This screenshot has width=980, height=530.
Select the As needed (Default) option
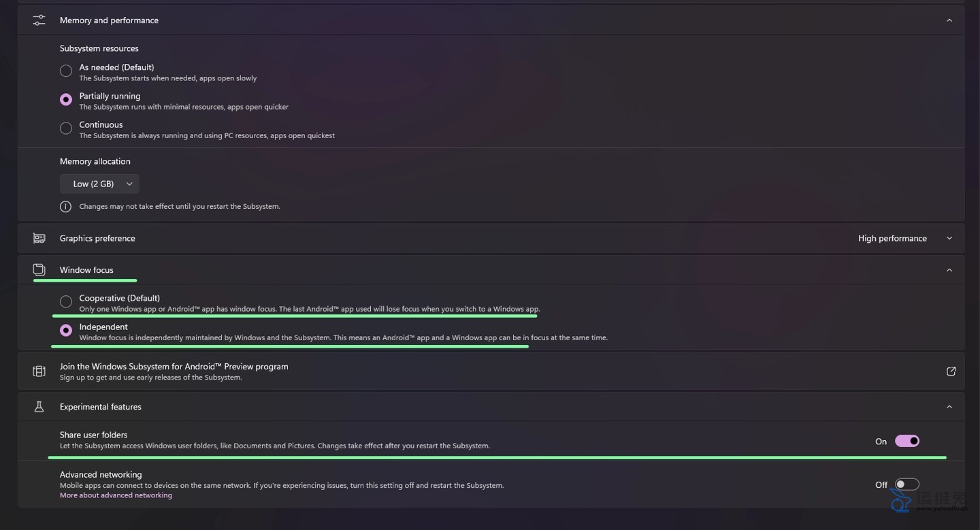click(x=66, y=71)
